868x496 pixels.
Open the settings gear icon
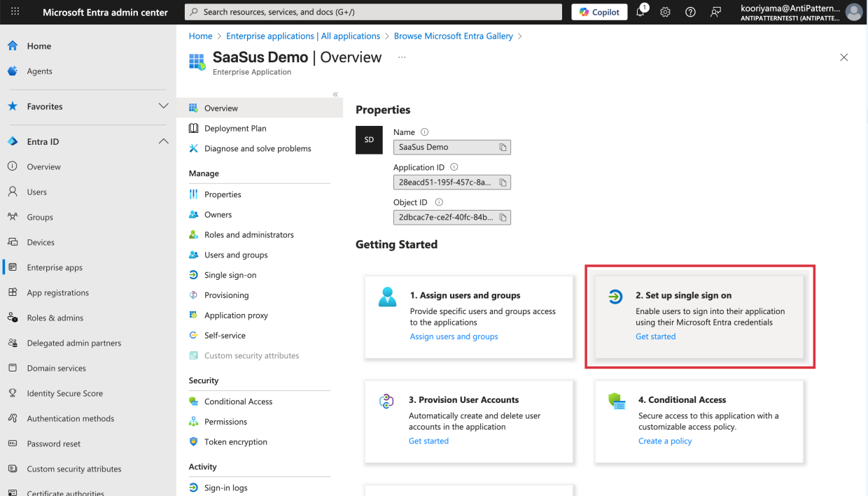coord(666,12)
